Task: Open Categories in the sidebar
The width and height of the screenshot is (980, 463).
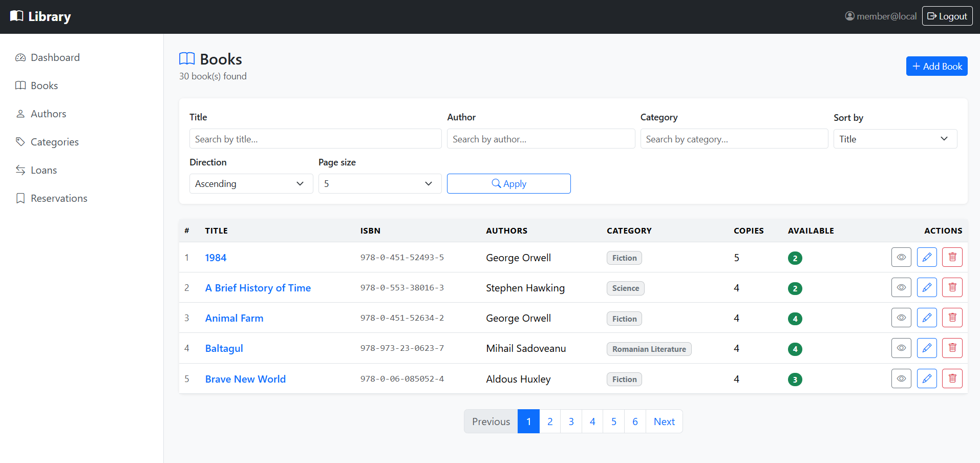Action: [x=47, y=142]
